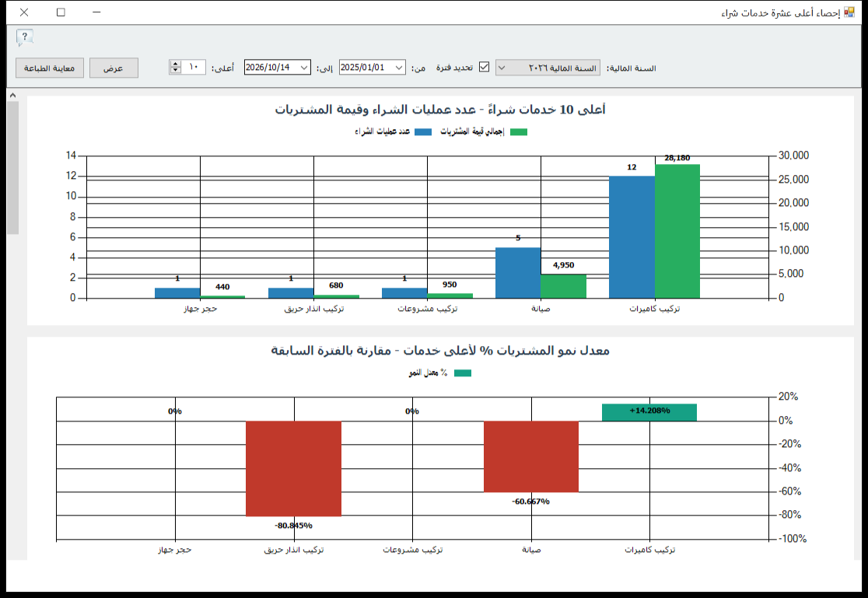
Task: Click the 440 value label
Action: (x=222, y=287)
